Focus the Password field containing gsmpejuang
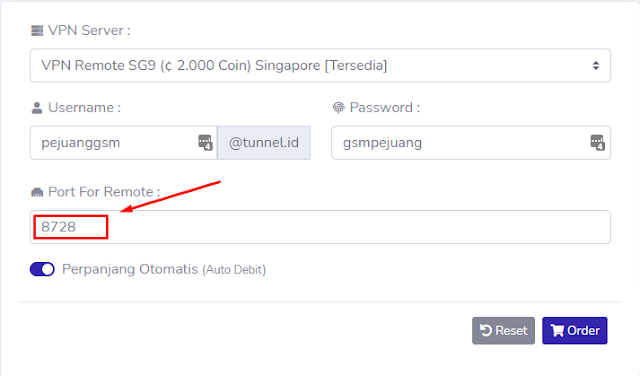 pyautogui.click(x=471, y=142)
